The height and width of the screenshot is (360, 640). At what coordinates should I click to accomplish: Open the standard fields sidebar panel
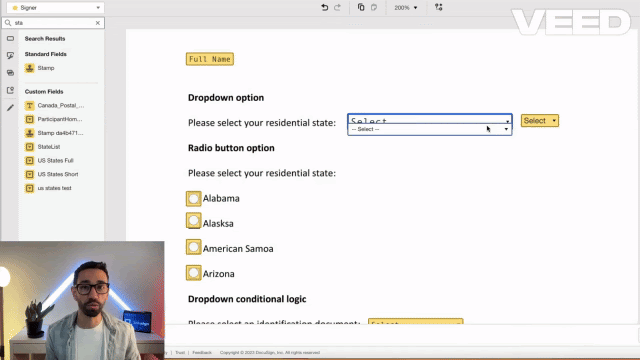tap(10, 38)
